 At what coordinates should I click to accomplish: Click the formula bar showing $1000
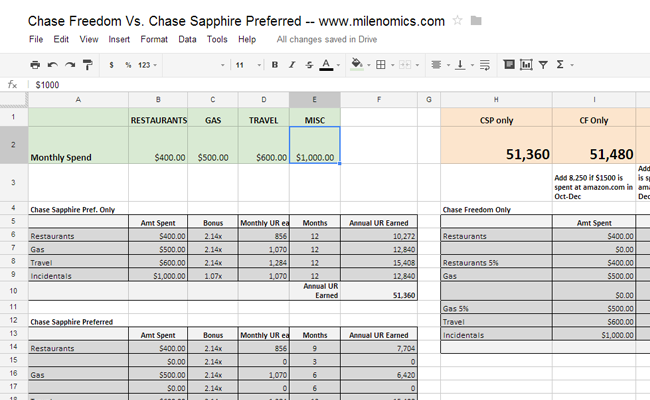coord(340,85)
